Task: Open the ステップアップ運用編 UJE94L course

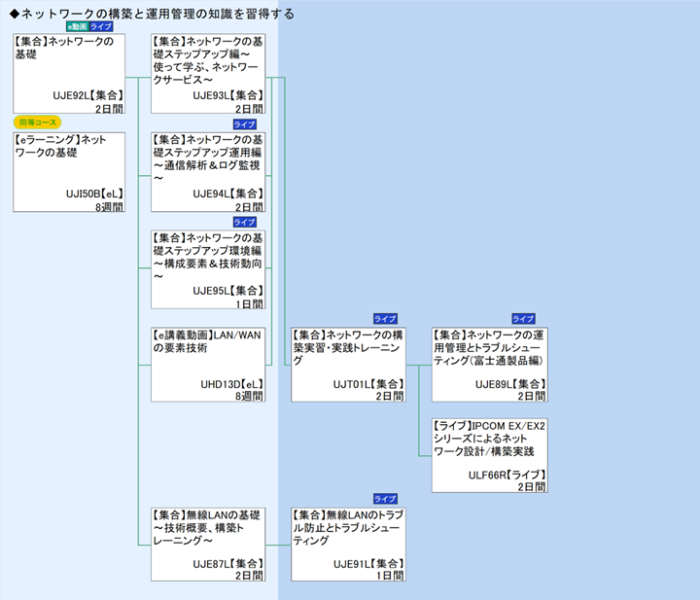Action: 208,171
